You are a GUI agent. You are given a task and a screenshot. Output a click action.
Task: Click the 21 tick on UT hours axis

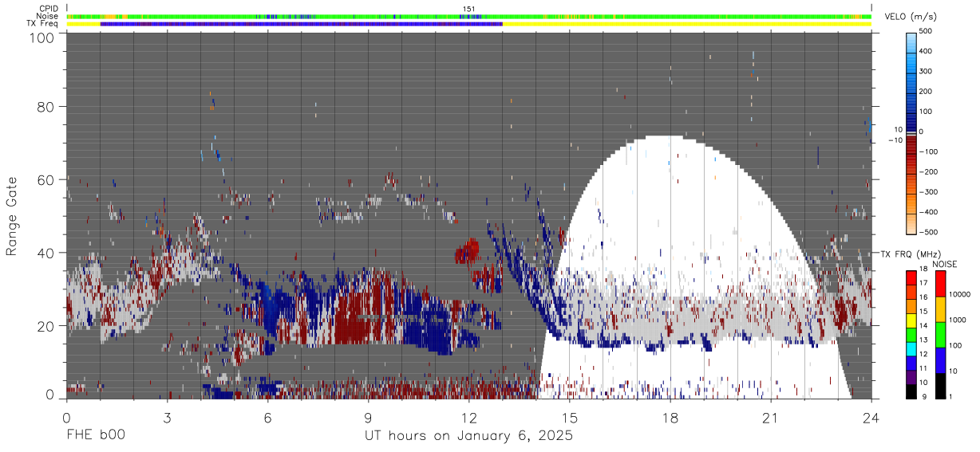click(x=770, y=418)
